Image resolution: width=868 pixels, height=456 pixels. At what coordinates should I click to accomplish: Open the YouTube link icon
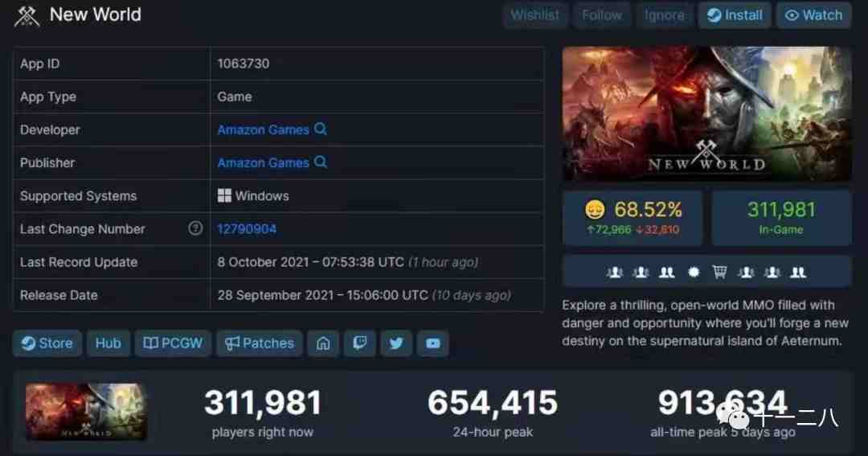click(433, 343)
